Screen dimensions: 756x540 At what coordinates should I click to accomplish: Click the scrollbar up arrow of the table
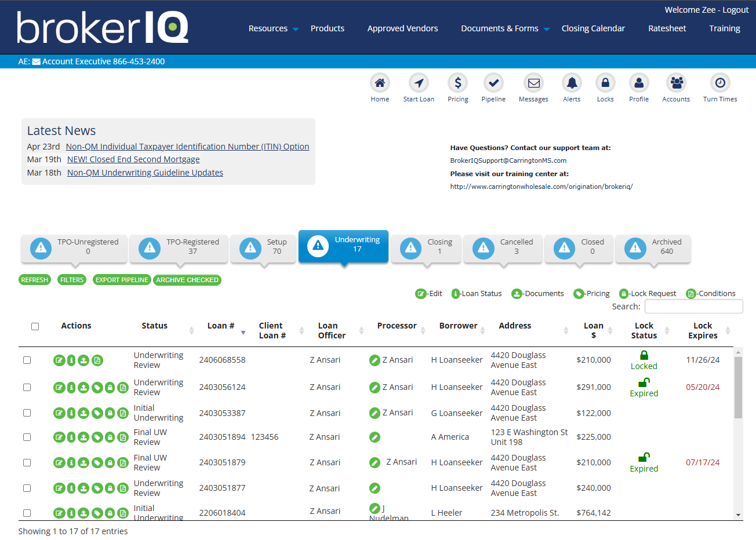tap(738, 352)
